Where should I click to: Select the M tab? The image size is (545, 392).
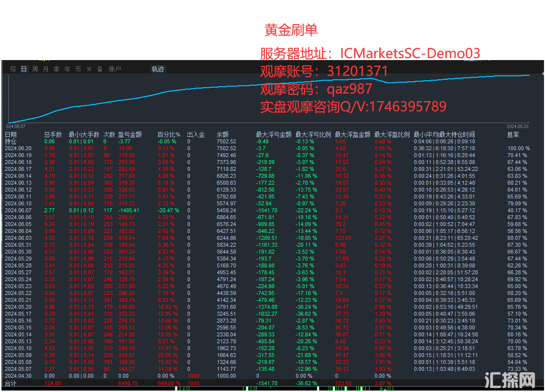89,69
